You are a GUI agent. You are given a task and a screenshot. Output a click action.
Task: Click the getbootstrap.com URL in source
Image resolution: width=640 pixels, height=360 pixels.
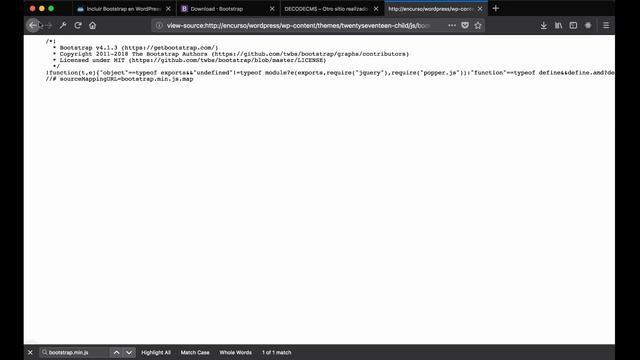pyautogui.click(x=170, y=48)
